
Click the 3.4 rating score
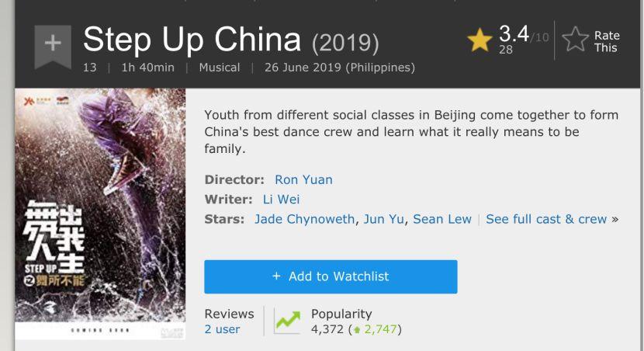tap(513, 34)
